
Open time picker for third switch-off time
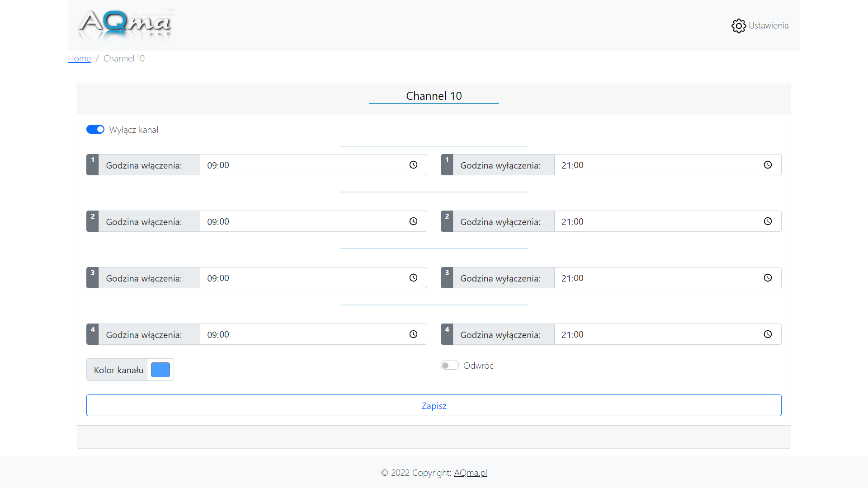[x=768, y=278]
